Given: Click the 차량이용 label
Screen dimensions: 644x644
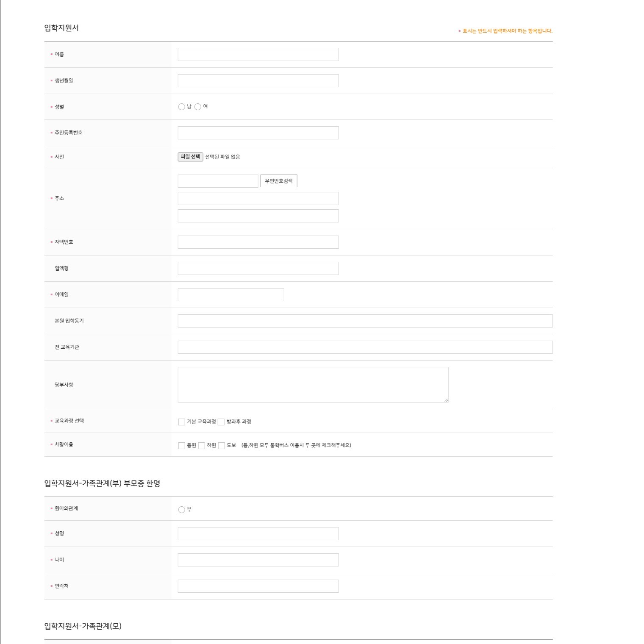Looking at the screenshot, I should [x=64, y=444].
